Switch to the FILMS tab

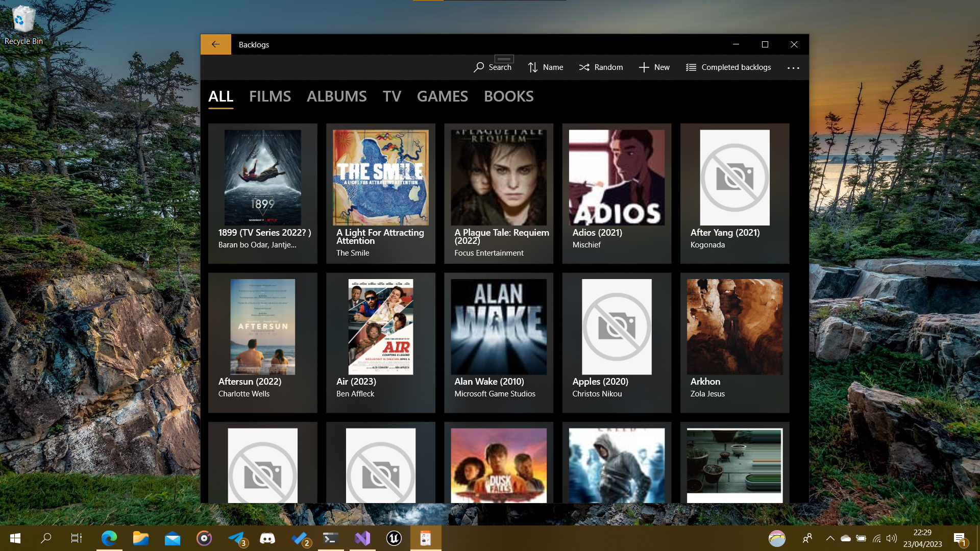[269, 96]
